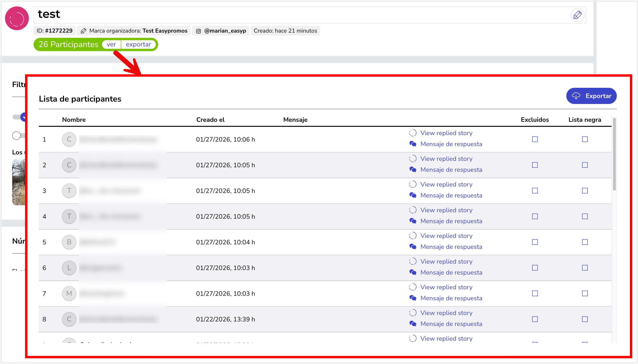Open Mensaje de respuesta for row 8
The height and width of the screenshot is (364, 638).
[x=451, y=324]
